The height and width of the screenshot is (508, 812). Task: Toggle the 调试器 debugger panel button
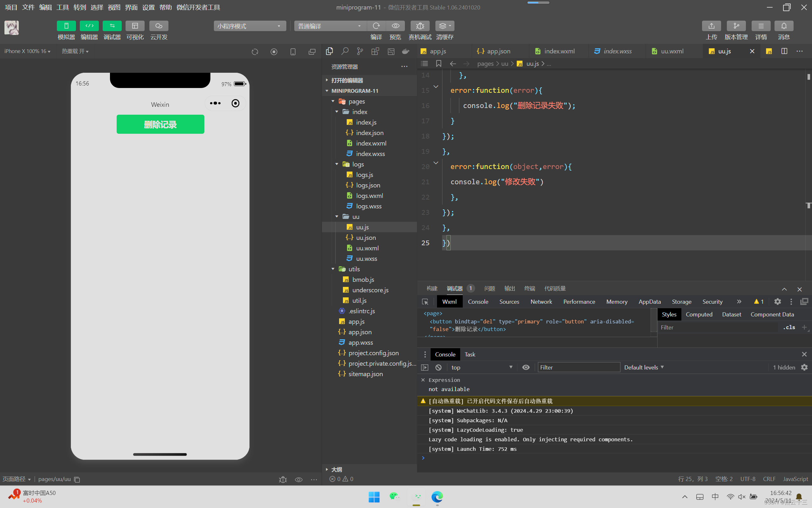112,26
